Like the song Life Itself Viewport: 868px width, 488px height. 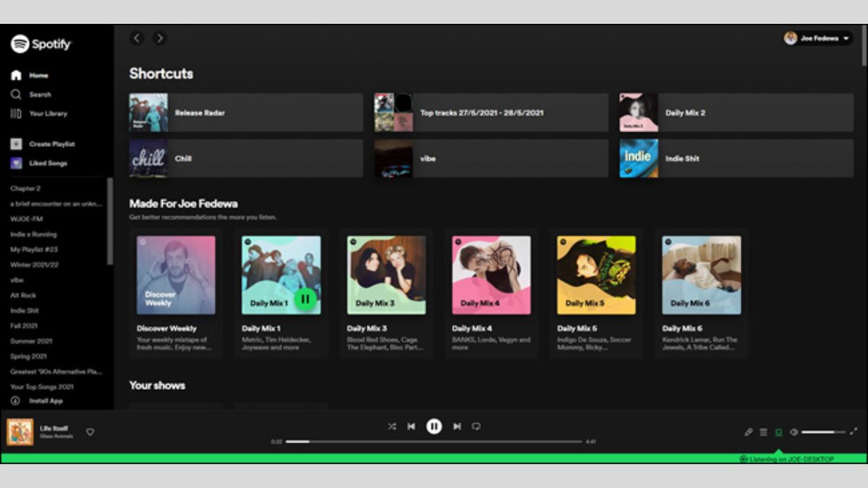point(90,432)
